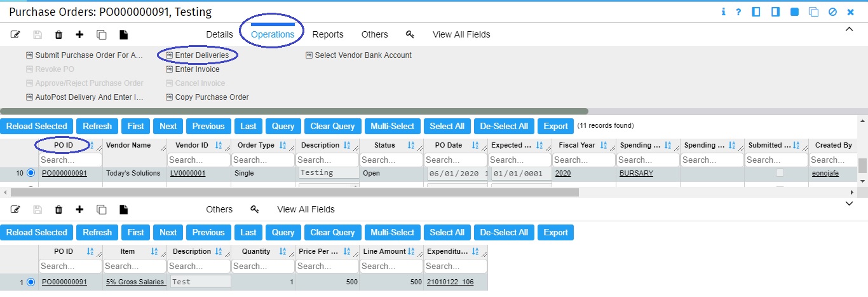Click the circle-slash icon in the title bar
The width and height of the screenshot is (868, 297).
(x=832, y=12)
